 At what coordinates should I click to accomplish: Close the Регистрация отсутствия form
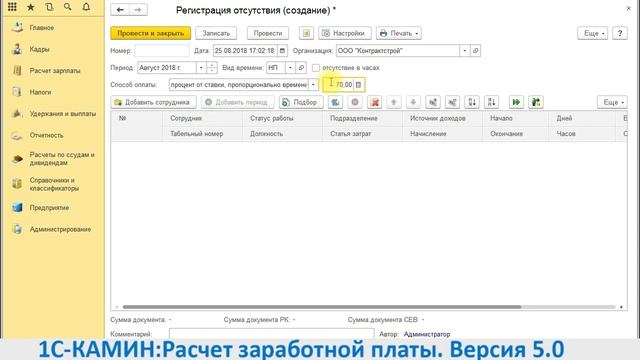pos(629,8)
